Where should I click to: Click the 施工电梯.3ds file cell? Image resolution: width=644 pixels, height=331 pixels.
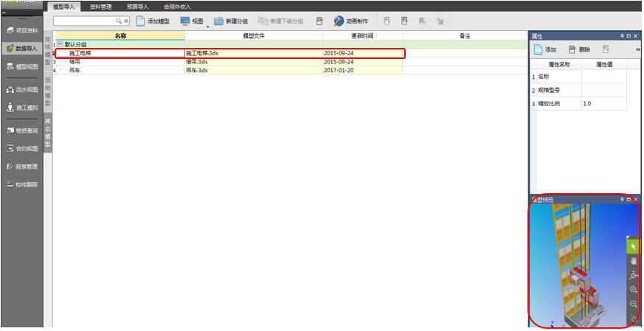coord(254,53)
